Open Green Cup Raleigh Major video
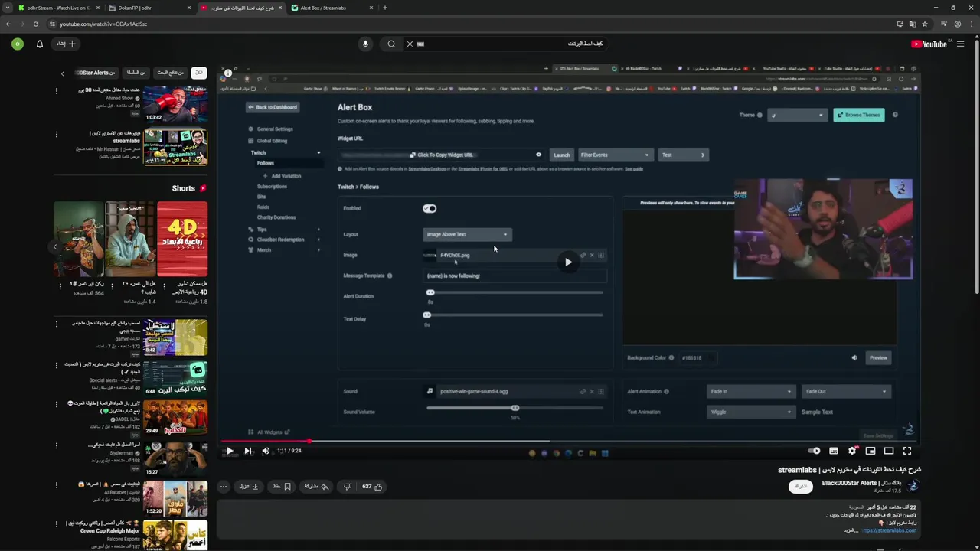Screen dimensions: 980x551 pos(175,536)
